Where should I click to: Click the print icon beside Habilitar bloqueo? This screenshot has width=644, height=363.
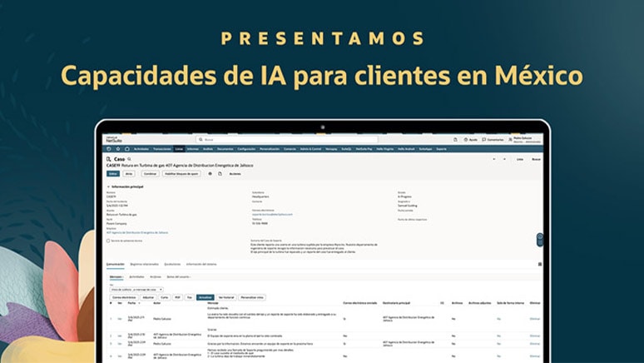click(x=210, y=173)
